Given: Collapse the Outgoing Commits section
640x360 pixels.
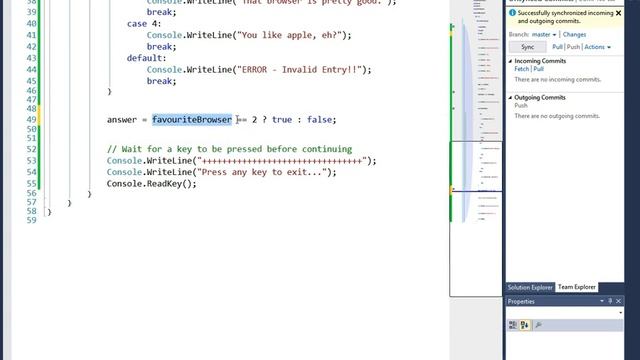Looking at the screenshot, I should [510, 98].
